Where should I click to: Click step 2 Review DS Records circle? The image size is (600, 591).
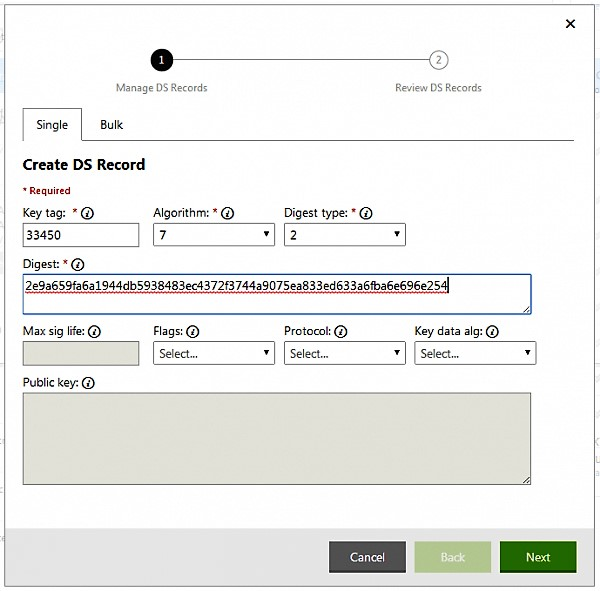[439, 60]
